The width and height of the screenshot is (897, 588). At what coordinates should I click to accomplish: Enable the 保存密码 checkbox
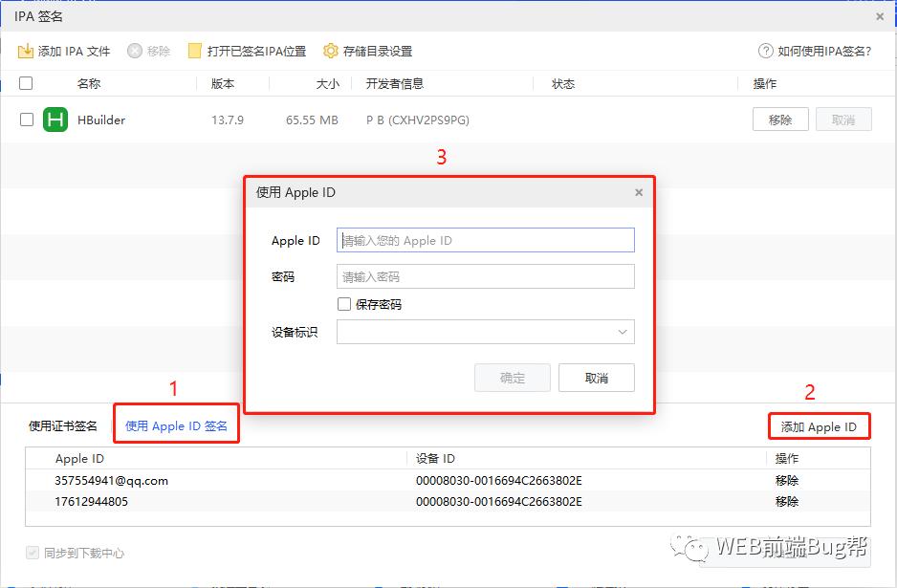343,304
